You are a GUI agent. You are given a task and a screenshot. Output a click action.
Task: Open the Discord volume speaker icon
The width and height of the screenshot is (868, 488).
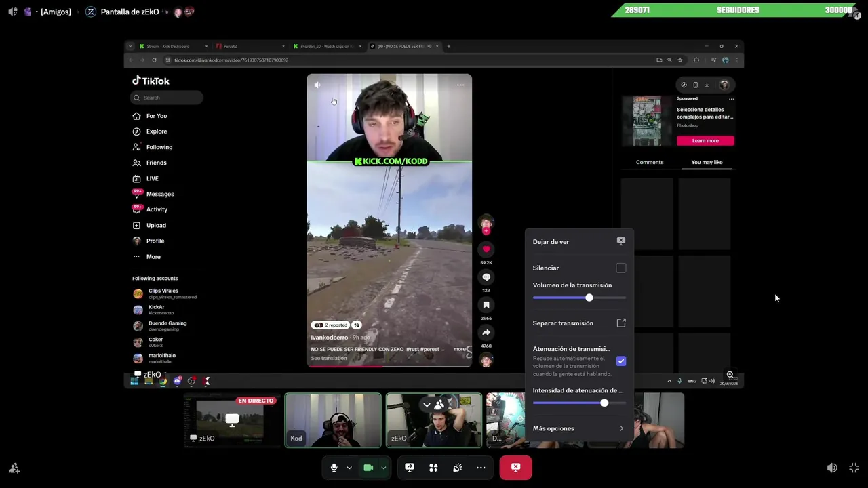[832, 468]
